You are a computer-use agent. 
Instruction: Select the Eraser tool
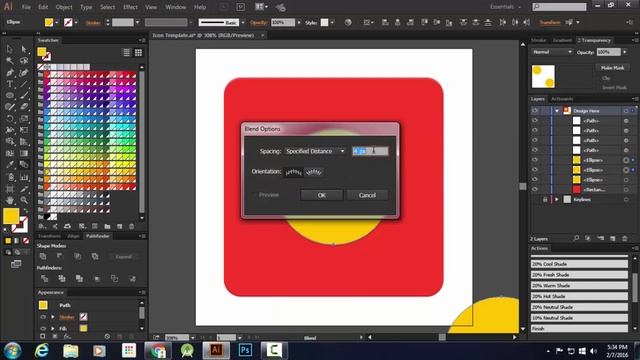pos(24,107)
